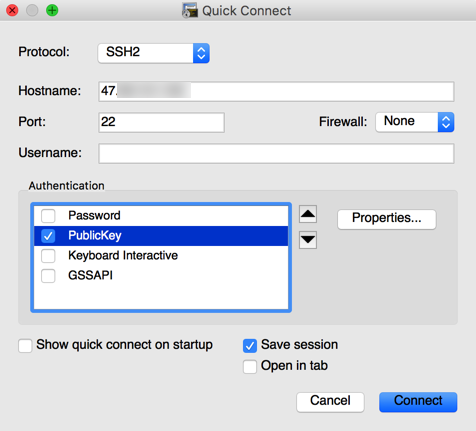Focus the Username input field

(276, 153)
